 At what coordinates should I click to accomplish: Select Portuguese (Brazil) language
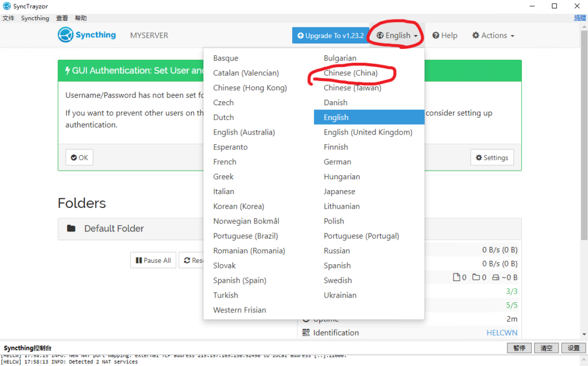[245, 236]
